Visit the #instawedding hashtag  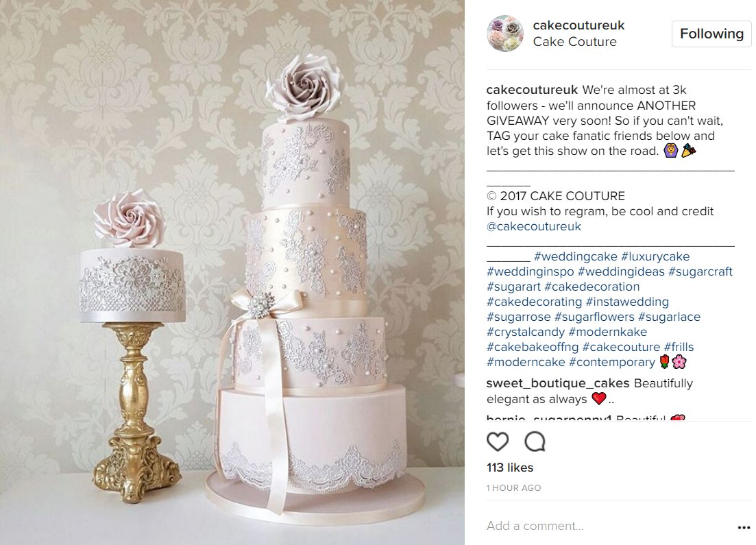[x=626, y=302]
